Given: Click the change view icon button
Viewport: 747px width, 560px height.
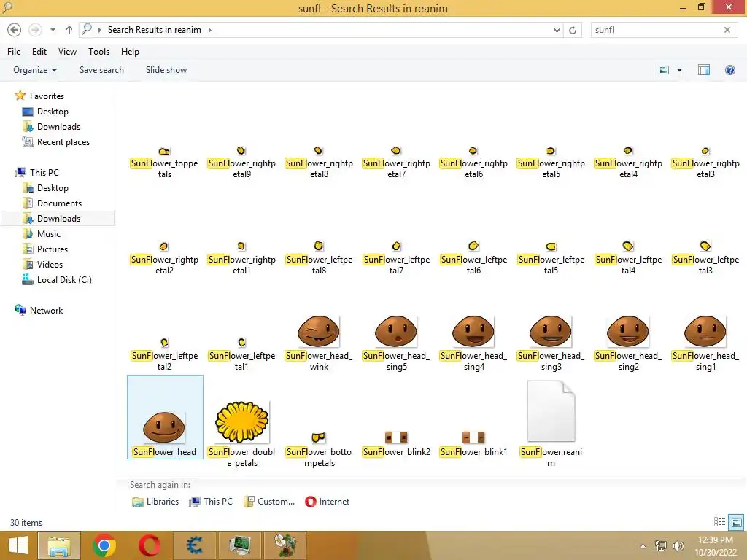Looking at the screenshot, I should pyautogui.click(x=664, y=70).
